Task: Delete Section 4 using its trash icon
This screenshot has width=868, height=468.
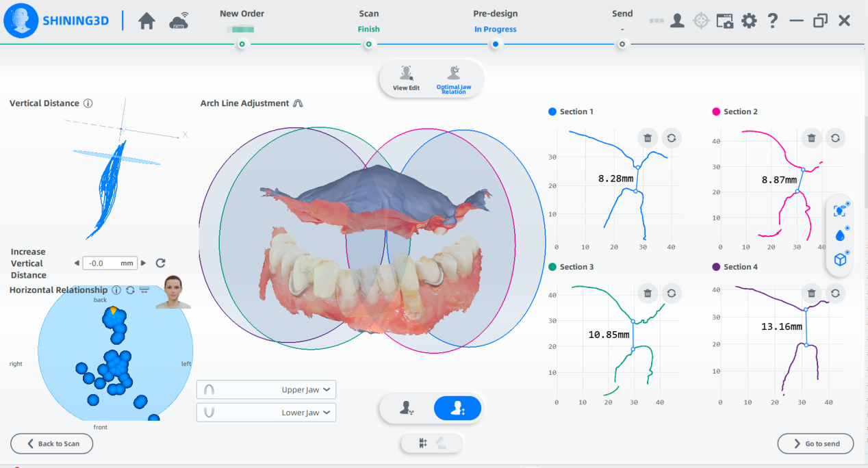Action: tap(811, 294)
